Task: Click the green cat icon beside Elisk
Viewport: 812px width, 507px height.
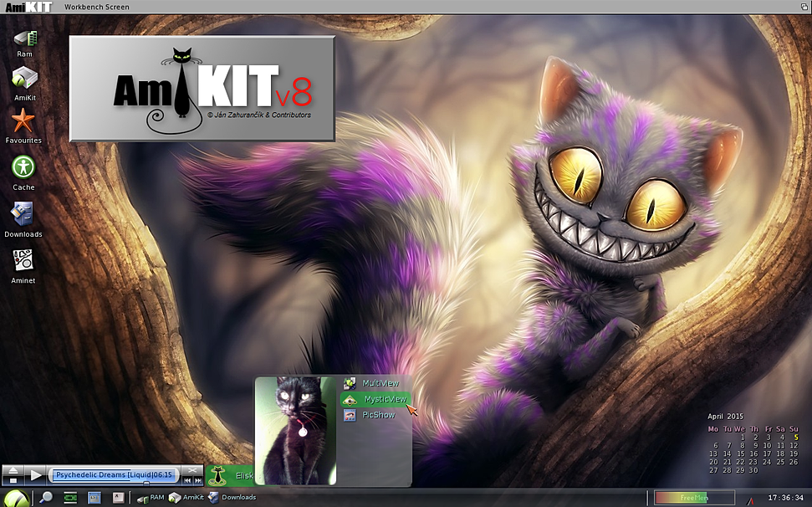Action: tap(217, 476)
